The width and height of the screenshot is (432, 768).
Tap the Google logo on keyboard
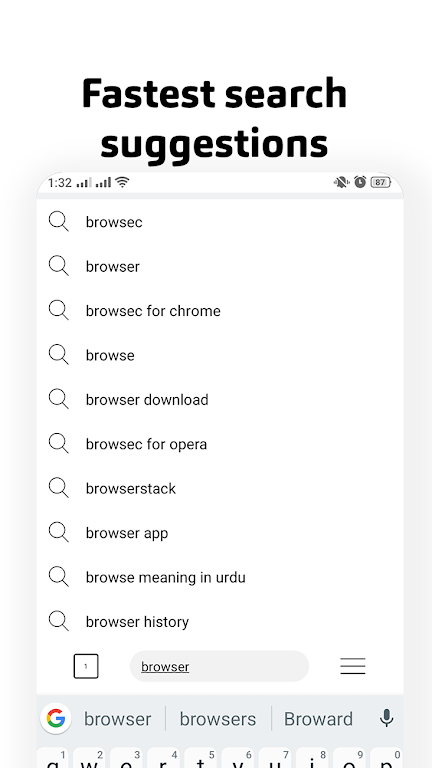pos(56,718)
